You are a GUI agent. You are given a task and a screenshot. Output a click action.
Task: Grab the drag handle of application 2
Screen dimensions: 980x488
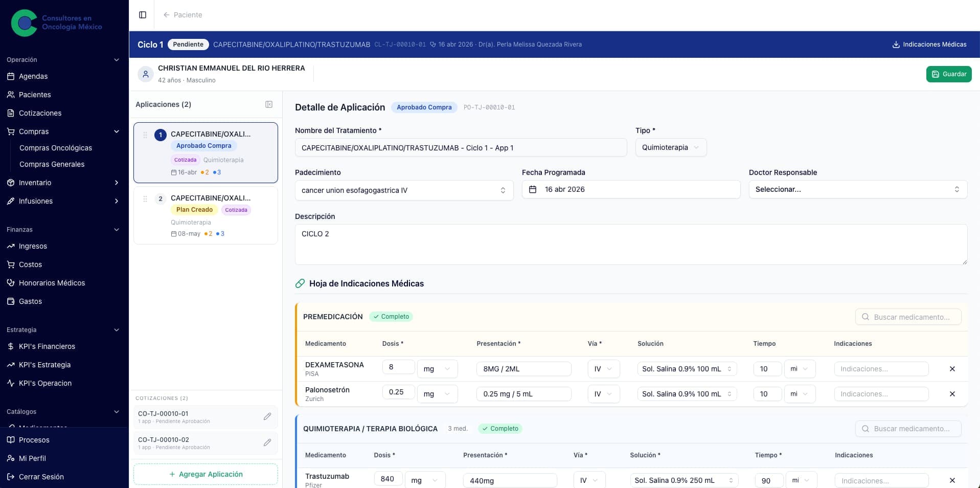coord(145,199)
